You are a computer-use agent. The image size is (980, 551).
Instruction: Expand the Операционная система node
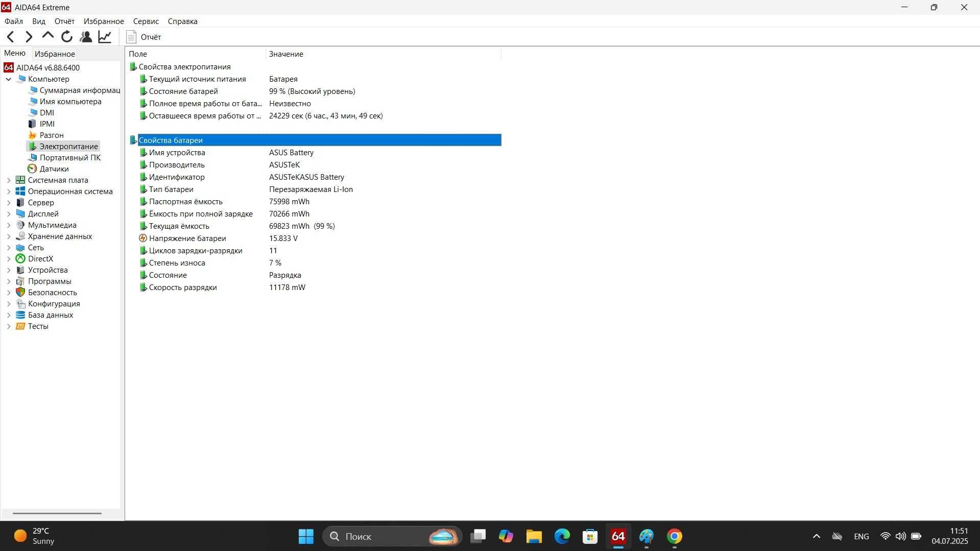[9, 191]
